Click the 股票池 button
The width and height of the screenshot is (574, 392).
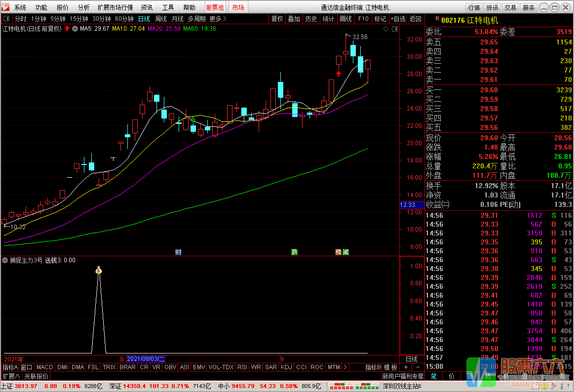tap(215, 7)
